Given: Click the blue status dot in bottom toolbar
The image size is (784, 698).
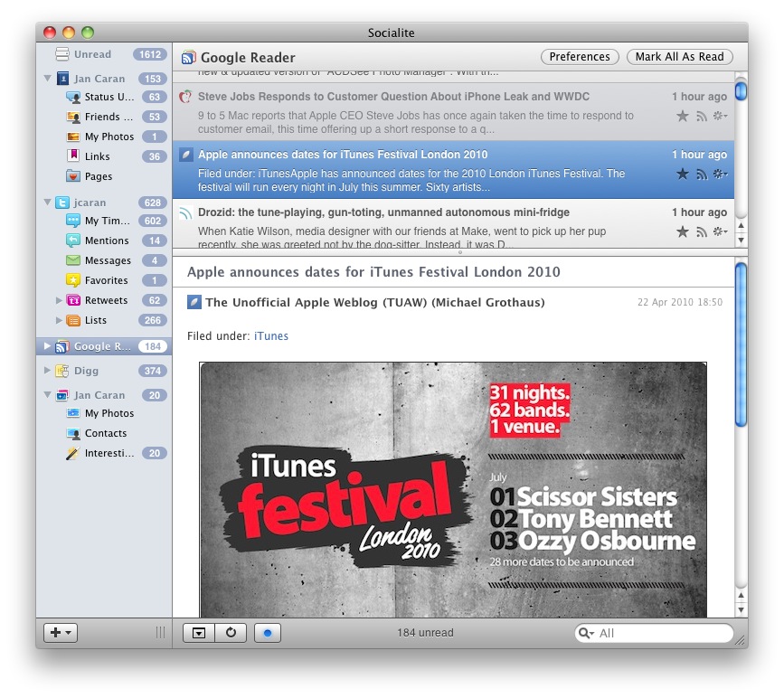Looking at the screenshot, I should click(266, 633).
